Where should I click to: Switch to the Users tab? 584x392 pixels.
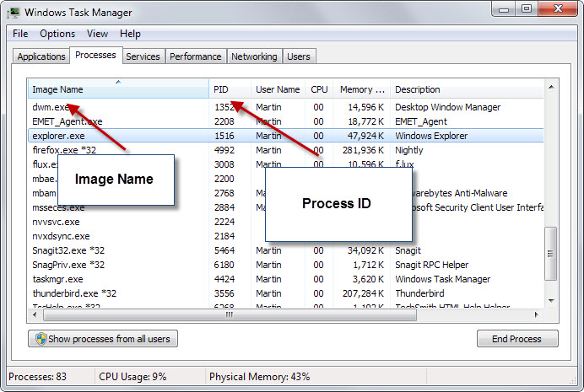click(299, 56)
